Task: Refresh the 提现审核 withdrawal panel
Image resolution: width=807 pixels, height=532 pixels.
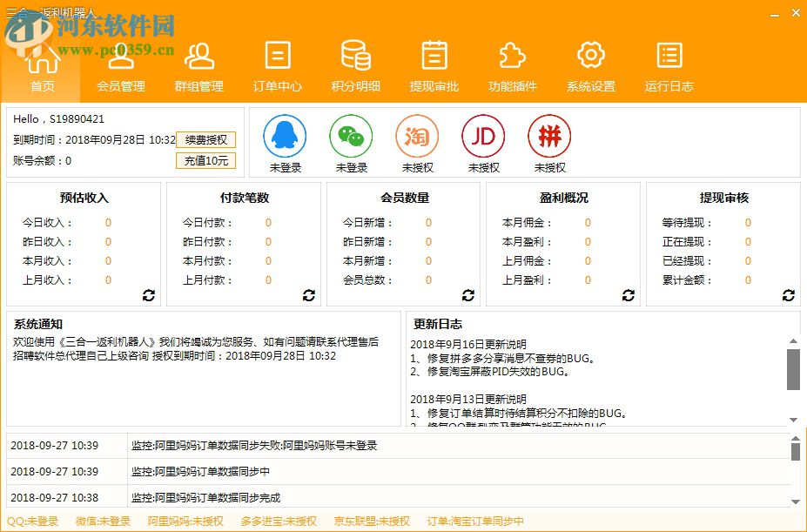Action: tap(788, 295)
